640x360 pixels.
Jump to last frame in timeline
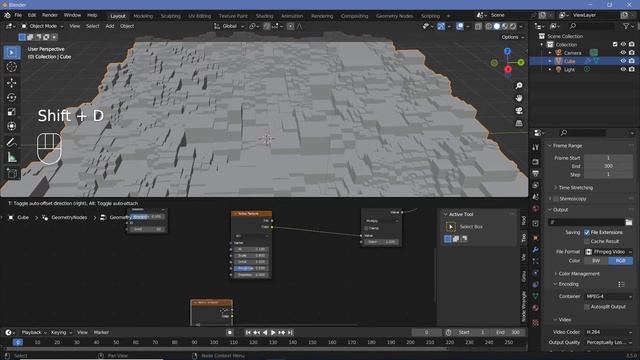tap(290, 333)
